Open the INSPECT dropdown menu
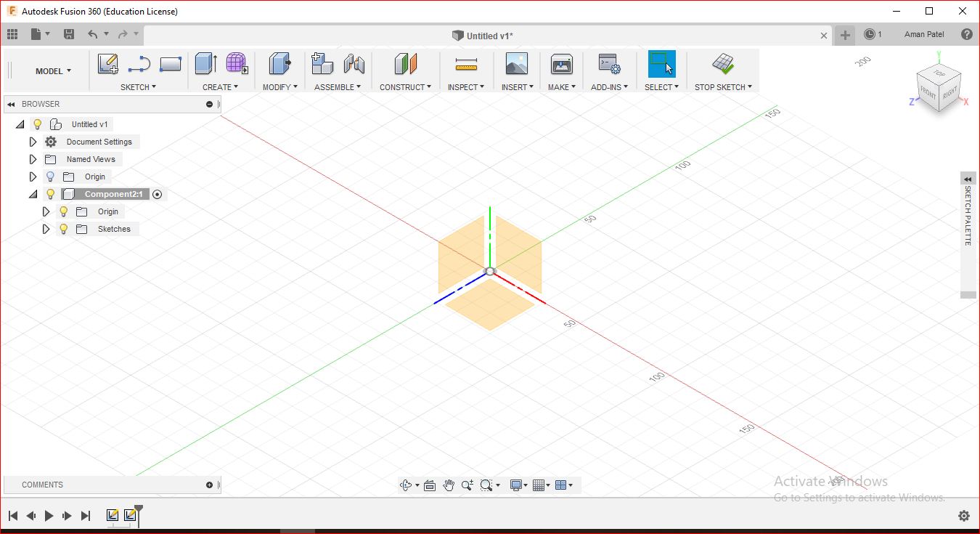 pyautogui.click(x=466, y=87)
